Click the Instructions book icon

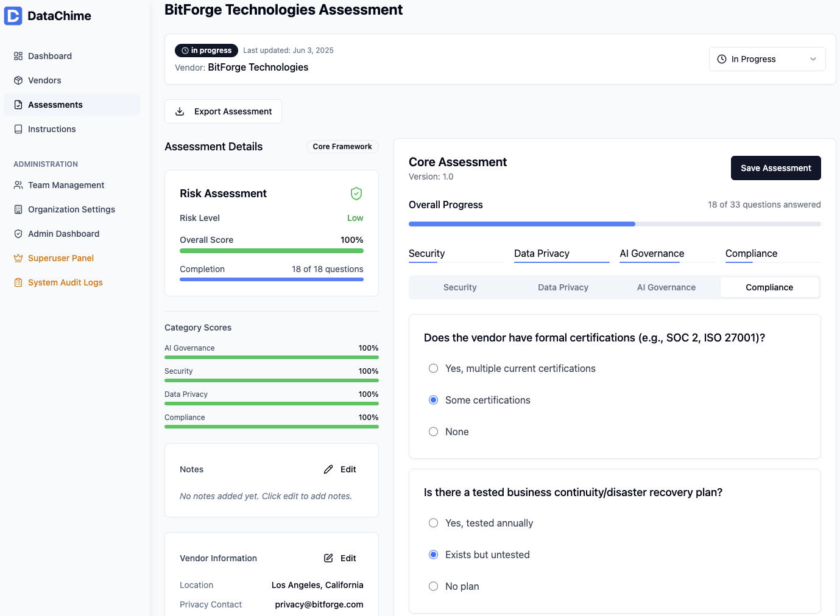18,129
